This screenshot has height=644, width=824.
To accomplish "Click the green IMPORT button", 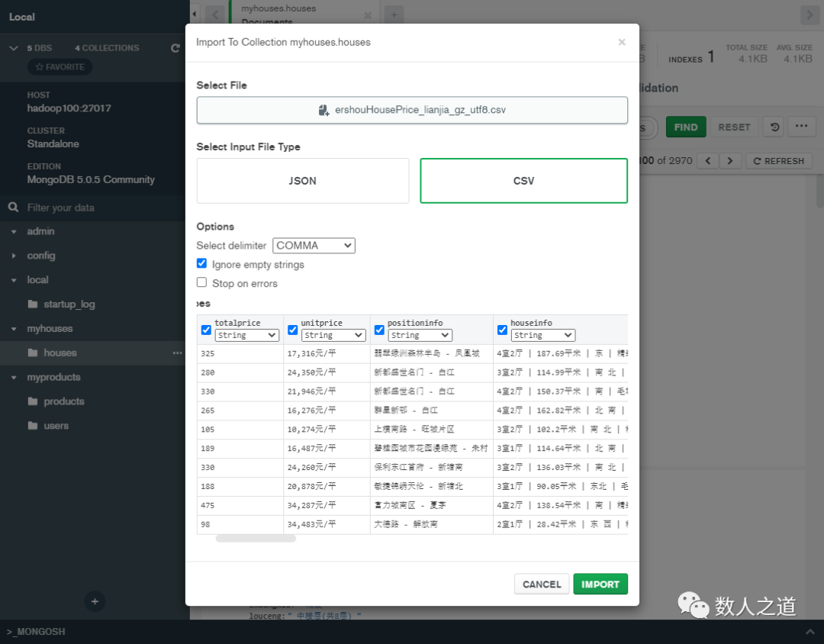I will (600, 584).
